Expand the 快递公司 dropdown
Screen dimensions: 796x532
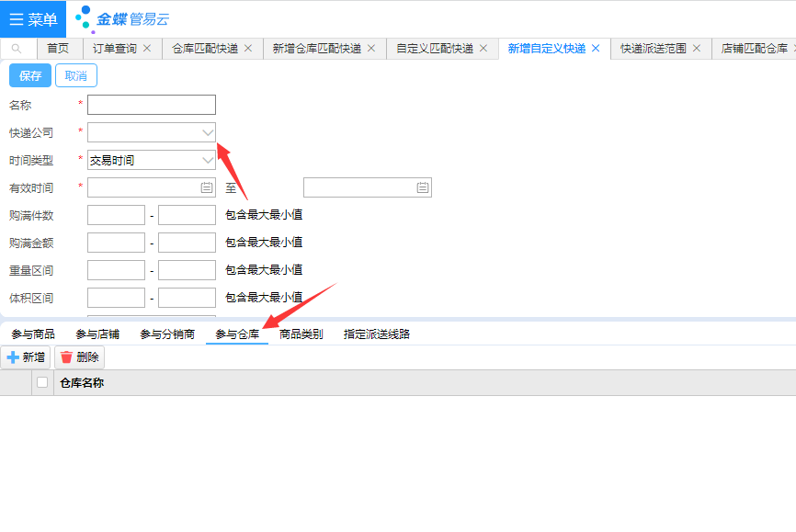208,132
